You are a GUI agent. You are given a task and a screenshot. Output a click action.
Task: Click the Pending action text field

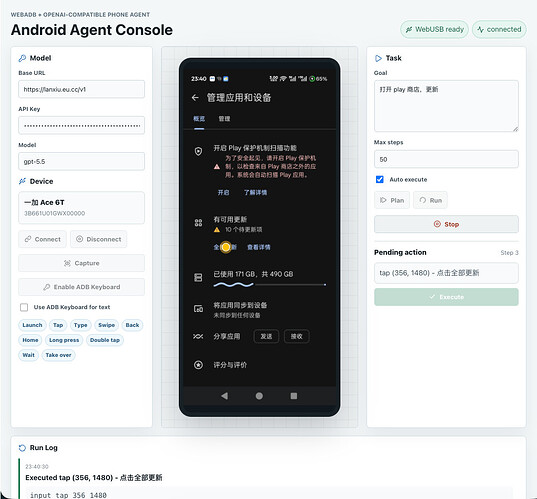point(446,273)
